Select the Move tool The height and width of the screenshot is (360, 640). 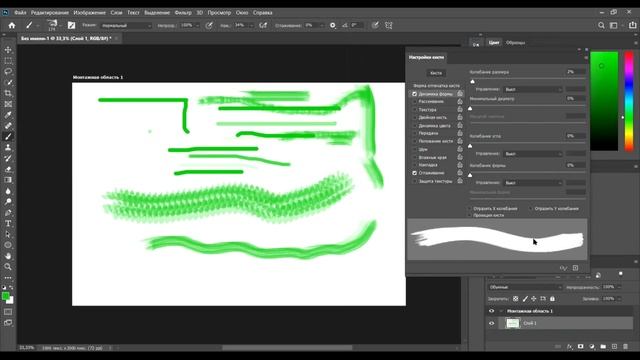coord(8,50)
